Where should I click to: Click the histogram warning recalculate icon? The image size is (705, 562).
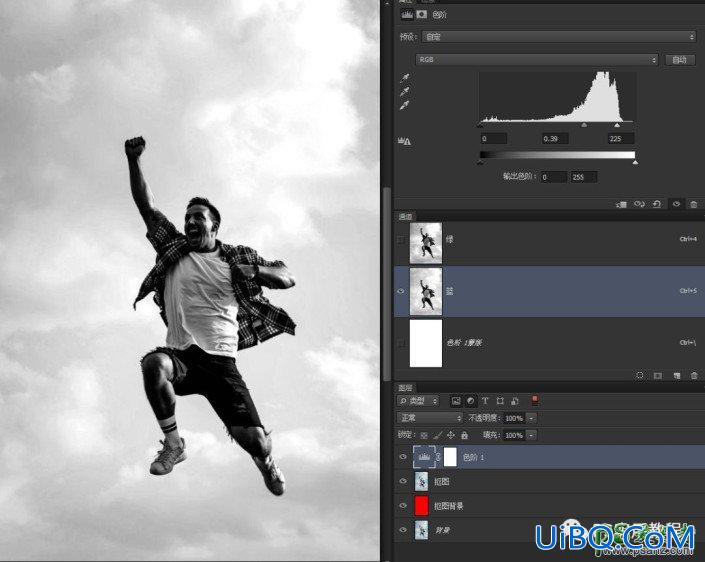(404, 141)
